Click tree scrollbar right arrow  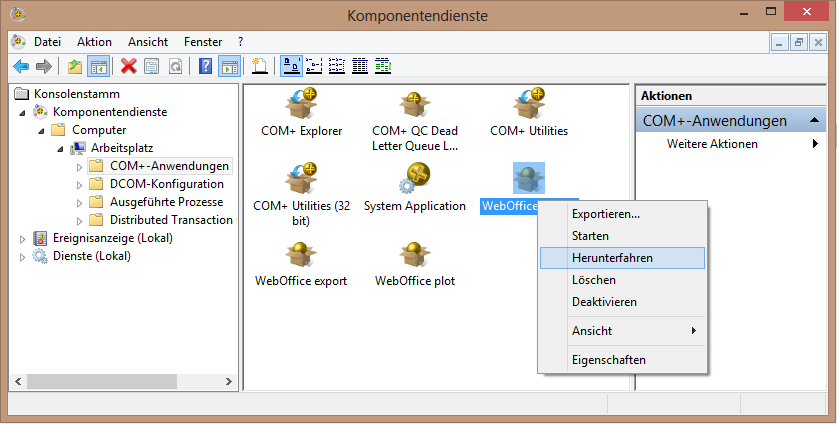(x=229, y=381)
